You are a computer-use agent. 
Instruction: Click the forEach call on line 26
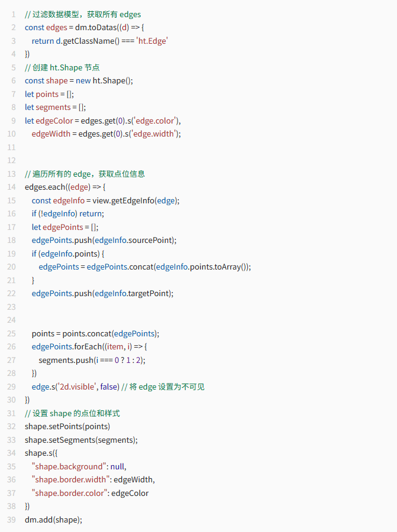(x=88, y=347)
